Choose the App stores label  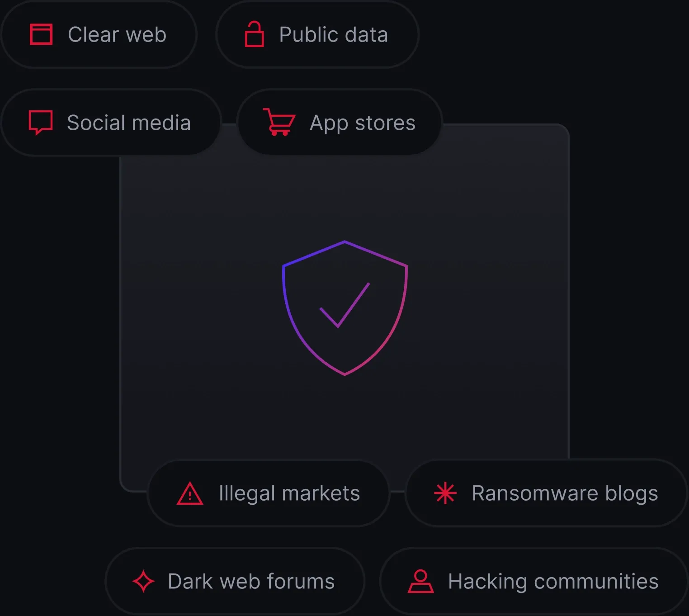(363, 123)
